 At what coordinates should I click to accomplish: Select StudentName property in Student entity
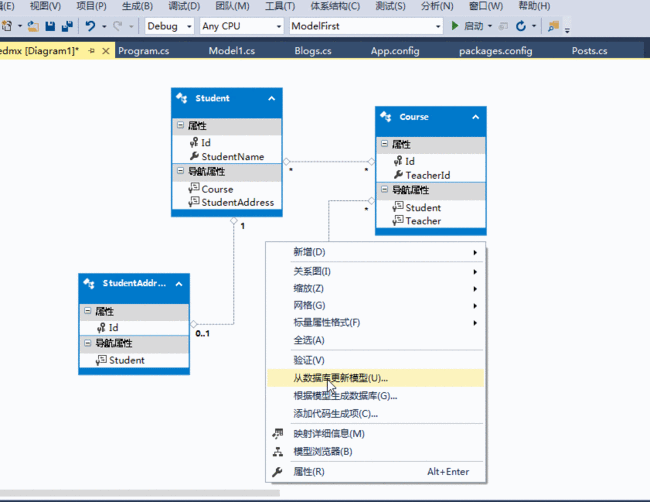[227, 157]
